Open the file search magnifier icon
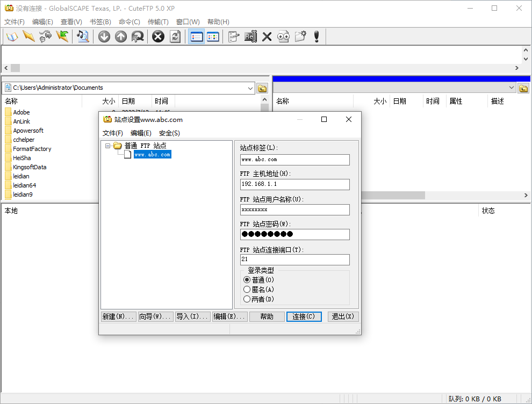The height and width of the screenshot is (404, 532). 83,37
